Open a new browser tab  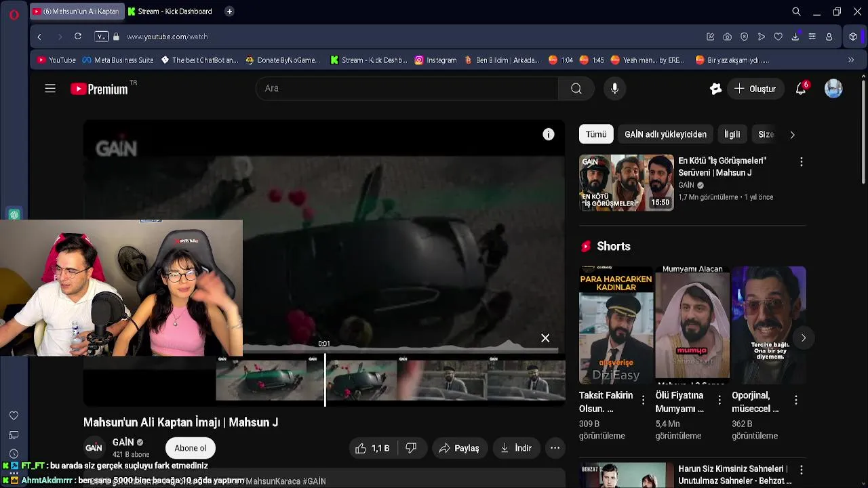click(x=229, y=12)
